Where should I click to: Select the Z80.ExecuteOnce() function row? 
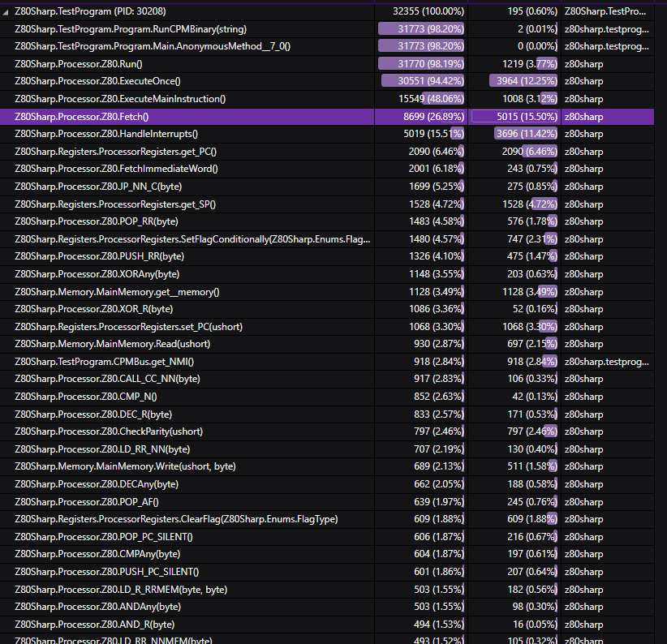327,81
